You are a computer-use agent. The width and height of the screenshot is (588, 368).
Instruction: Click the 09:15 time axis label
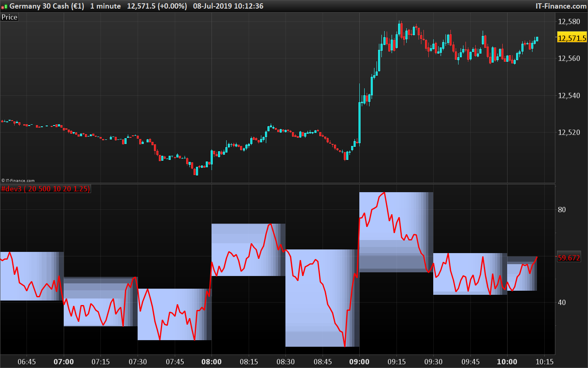396,362
